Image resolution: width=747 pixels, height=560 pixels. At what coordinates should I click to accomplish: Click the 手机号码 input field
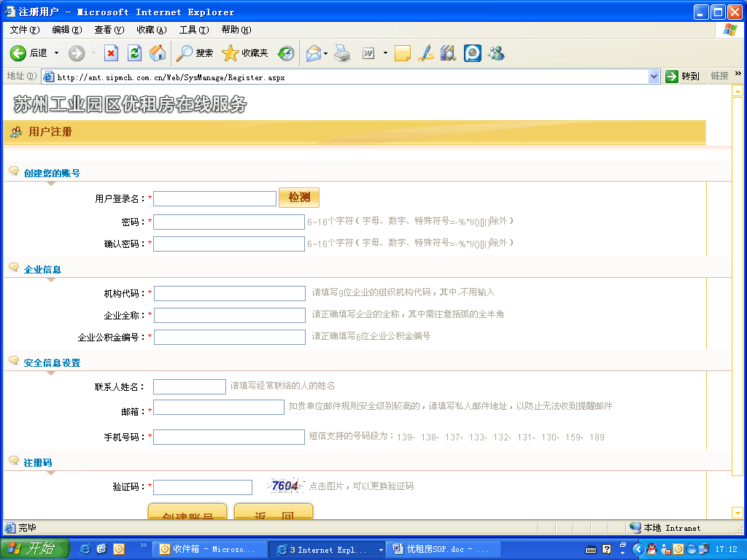(x=228, y=437)
